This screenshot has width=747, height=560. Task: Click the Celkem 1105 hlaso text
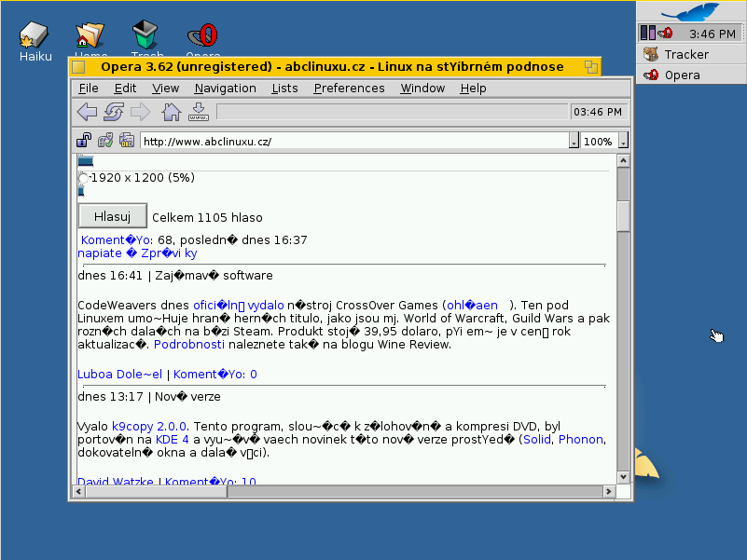pyautogui.click(x=207, y=218)
